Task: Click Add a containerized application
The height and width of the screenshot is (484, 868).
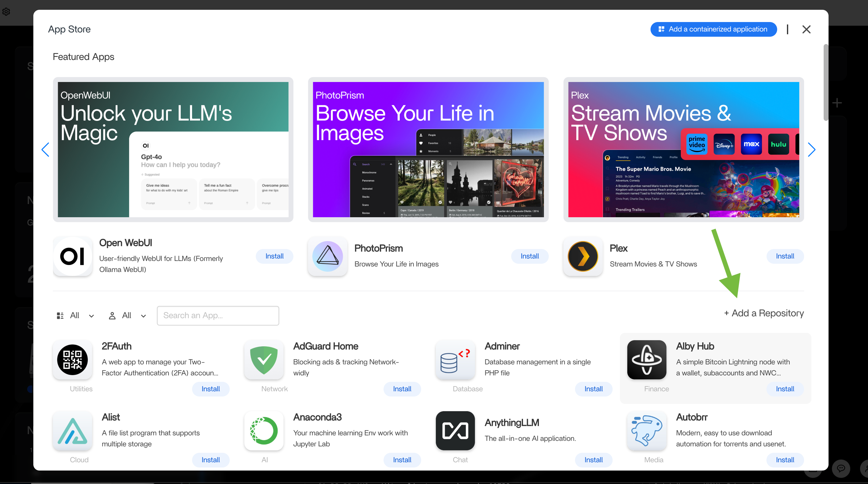Action: click(714, 29)
